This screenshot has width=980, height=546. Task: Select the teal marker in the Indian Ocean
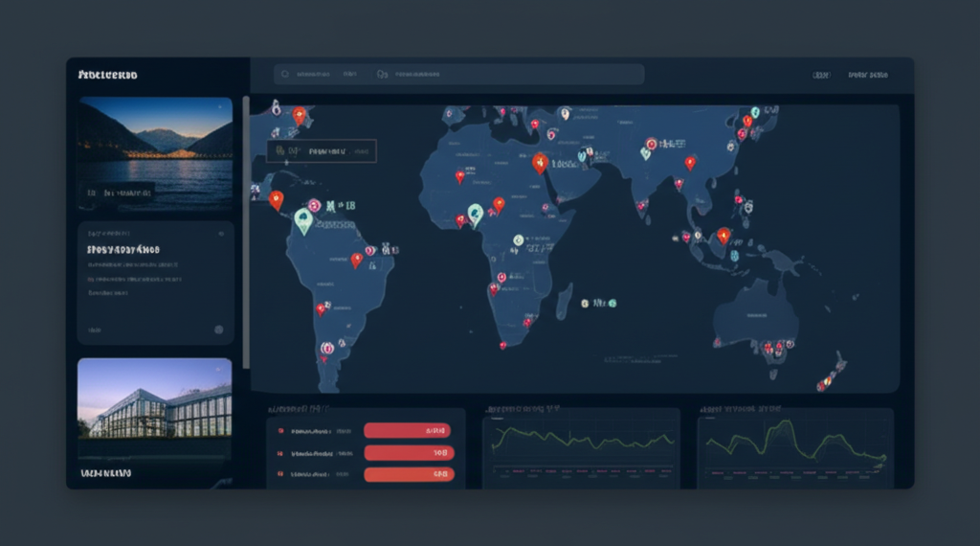(x=584, y=303)
